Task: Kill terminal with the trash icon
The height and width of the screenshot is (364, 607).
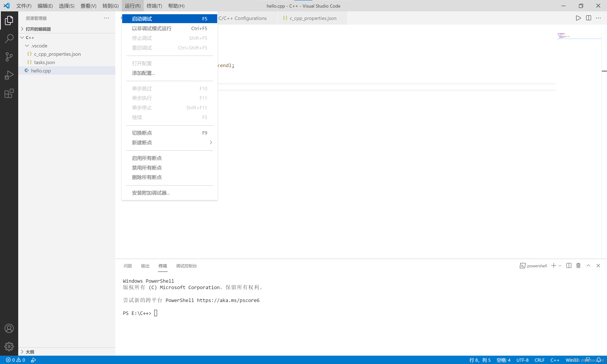Action: click(x=578, y=266)
